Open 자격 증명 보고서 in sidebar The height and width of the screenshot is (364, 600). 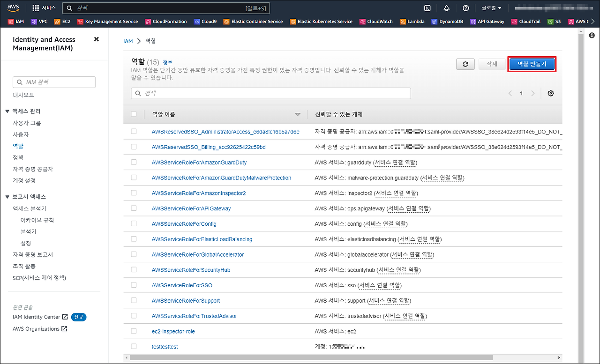pyautogui.click(x=33, y=255)
